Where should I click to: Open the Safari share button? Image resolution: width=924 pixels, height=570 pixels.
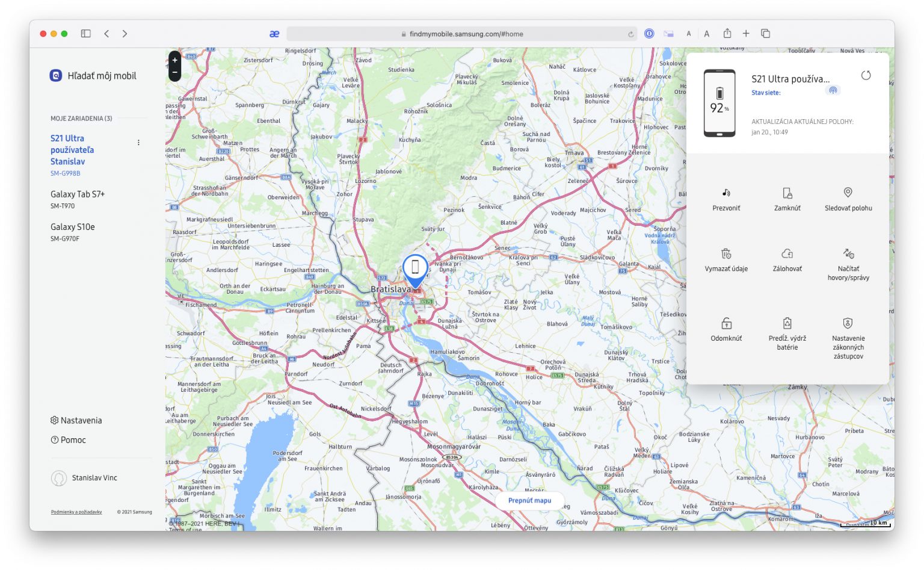pyautogui.click(x=727, y=33)
